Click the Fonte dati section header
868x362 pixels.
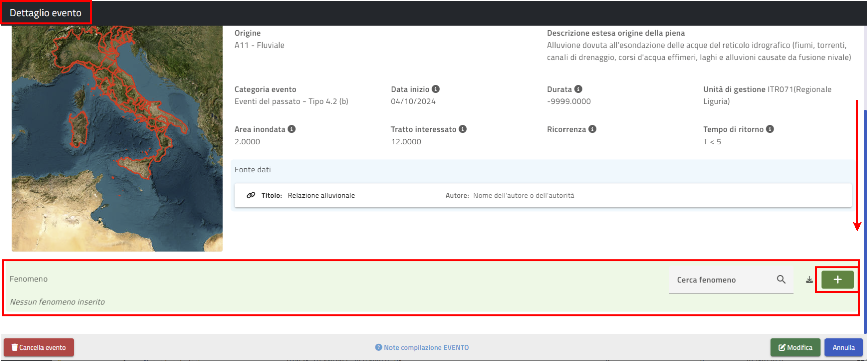pos(253,170)
